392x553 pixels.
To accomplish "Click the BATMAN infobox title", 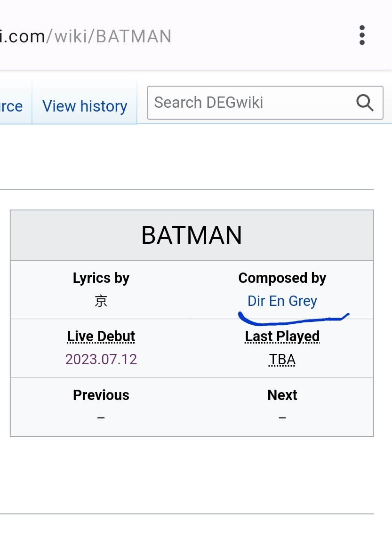I will pyautogui.click(x=192, y=235).
